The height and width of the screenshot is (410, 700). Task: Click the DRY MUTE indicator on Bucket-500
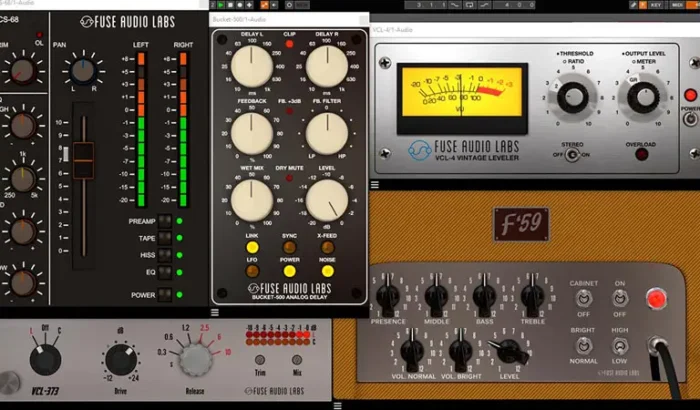[x=290, y=180]
